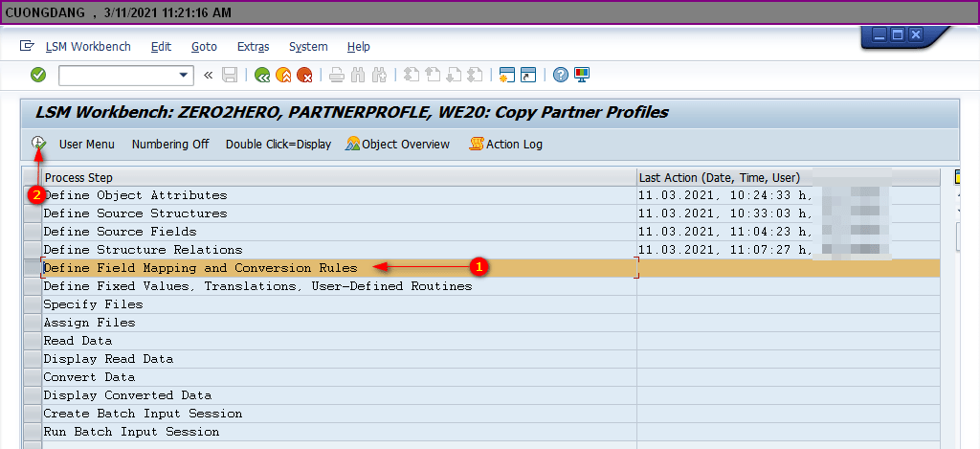Open the LSM Workbench menu
The height and width of the screenshot is (449, 980).
click(90, 47)
